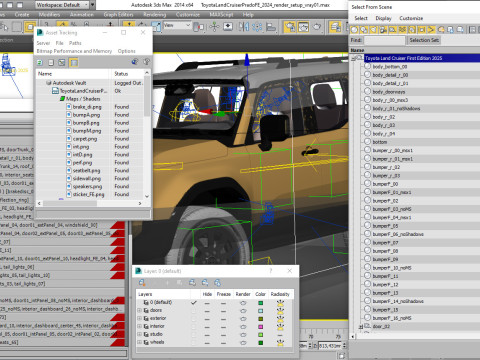The width and height of the screenshot is (480, 360).
Task: Click Render Production teapot icon
Action: [x=317, y=27]
